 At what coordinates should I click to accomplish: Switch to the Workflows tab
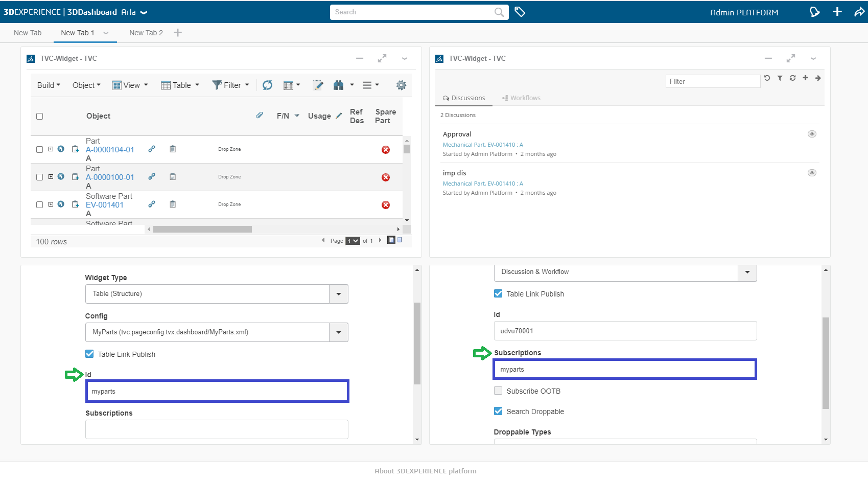coord(521,98)
